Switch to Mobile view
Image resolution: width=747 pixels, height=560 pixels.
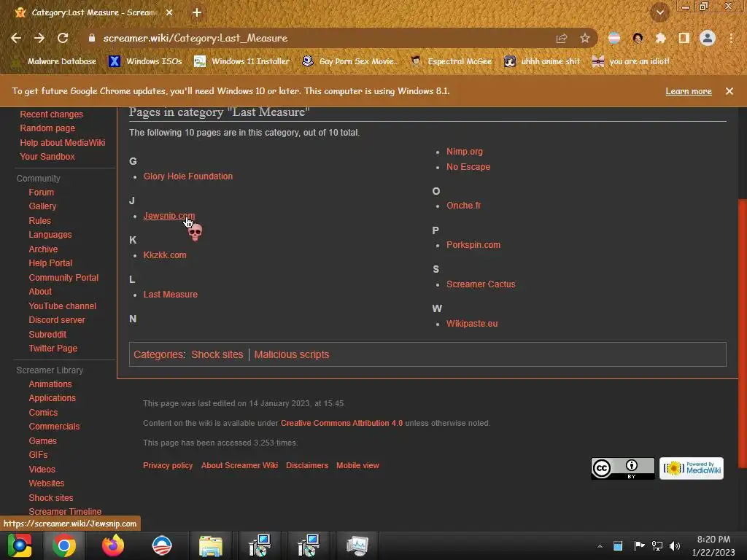357,466
